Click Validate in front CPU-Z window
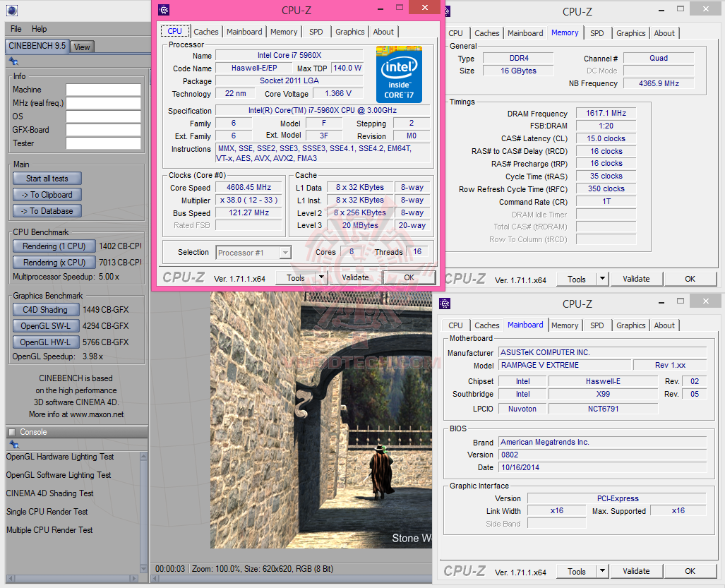725x588 pixels. coord(356,277)
